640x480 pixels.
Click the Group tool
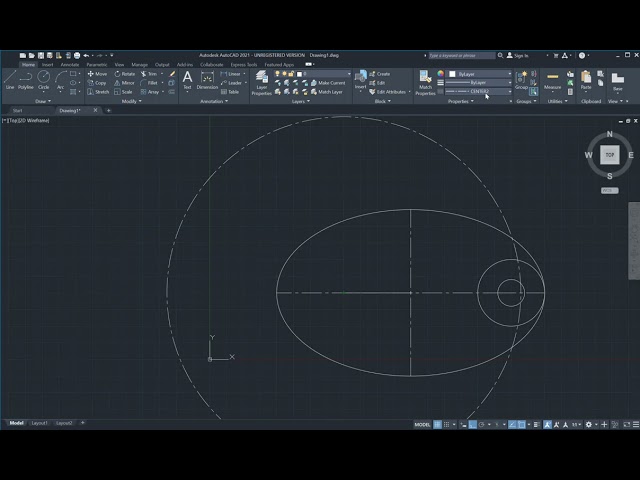(x=521, y=80)
